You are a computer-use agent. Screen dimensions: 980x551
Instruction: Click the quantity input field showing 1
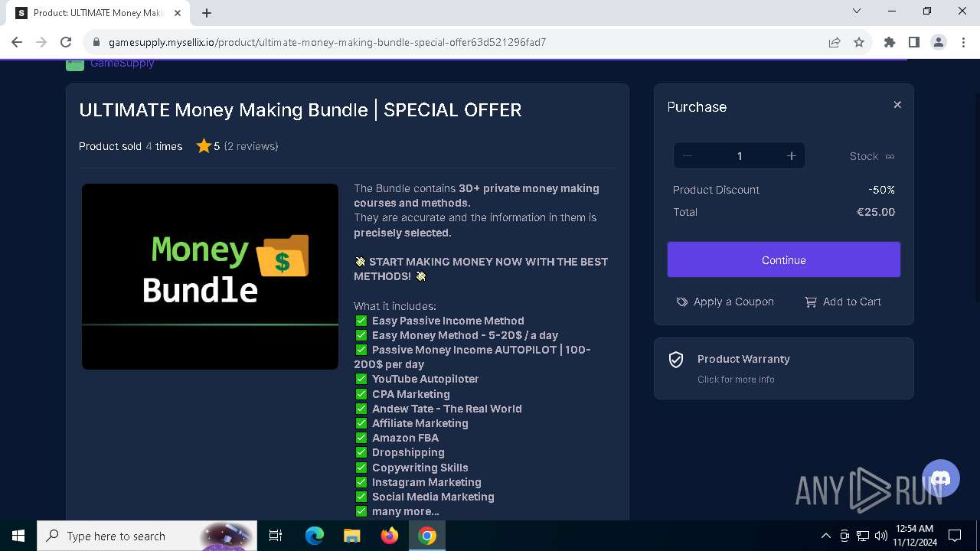coord(740,156)
